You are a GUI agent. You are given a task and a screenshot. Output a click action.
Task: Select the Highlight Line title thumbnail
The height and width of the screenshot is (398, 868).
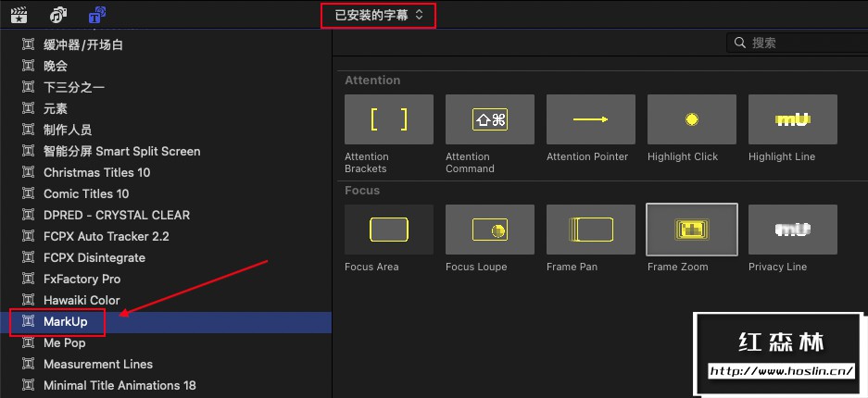pyautogui.click(x=793, y=119)
